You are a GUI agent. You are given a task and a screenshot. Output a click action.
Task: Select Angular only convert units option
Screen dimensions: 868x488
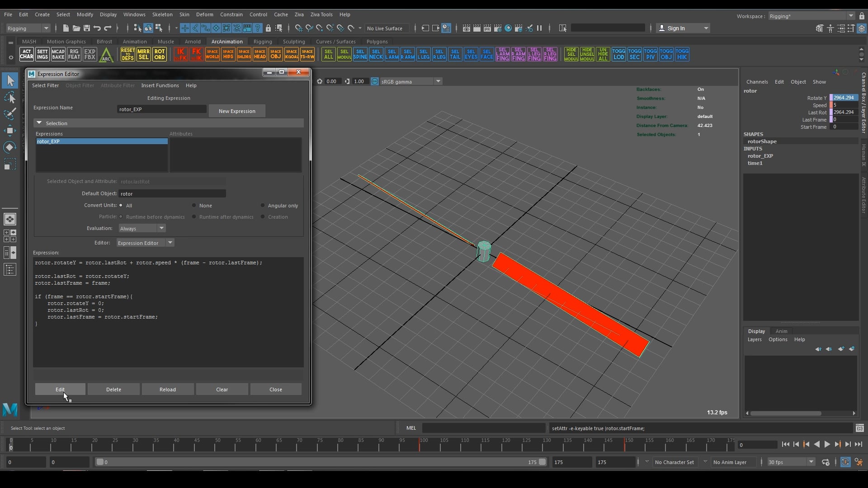coord(263,206)
